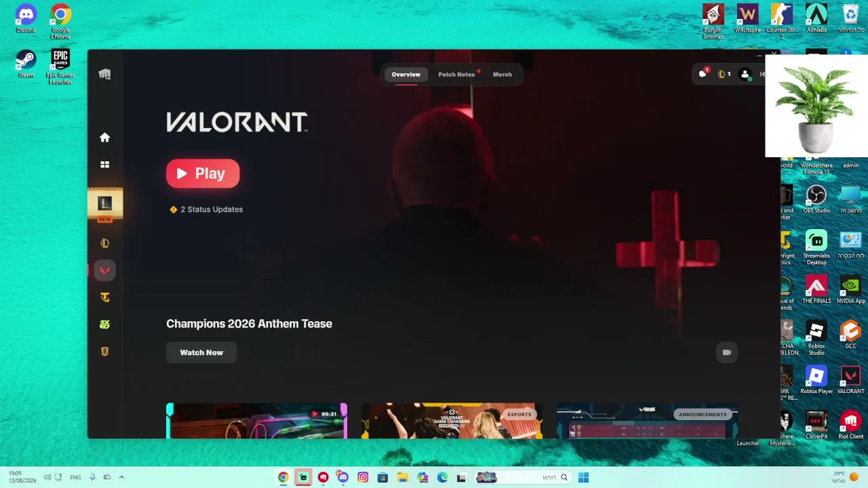Expand the hidden system tray icons chevron
Image resolution: width=868 pixels, height=488 pixels.
[121, 477]
